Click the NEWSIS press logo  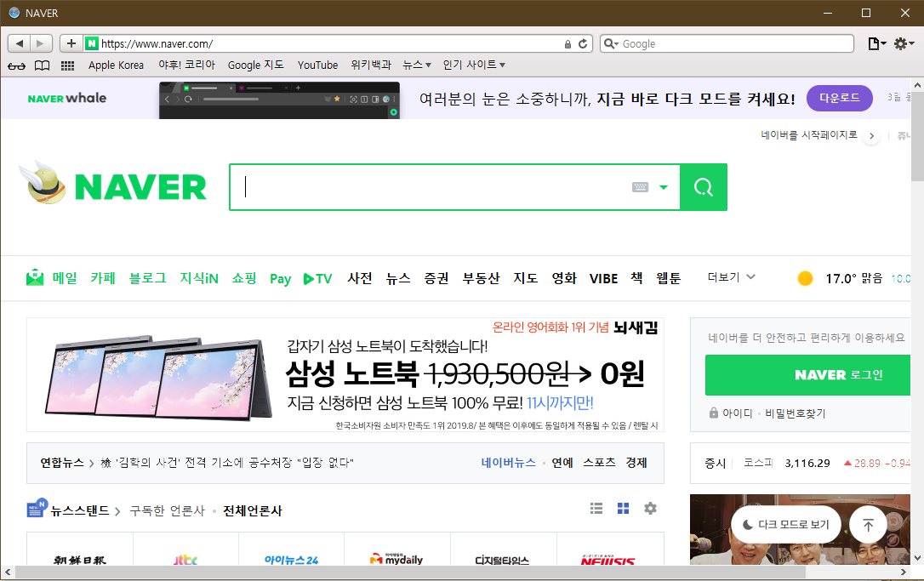[608, 561]
